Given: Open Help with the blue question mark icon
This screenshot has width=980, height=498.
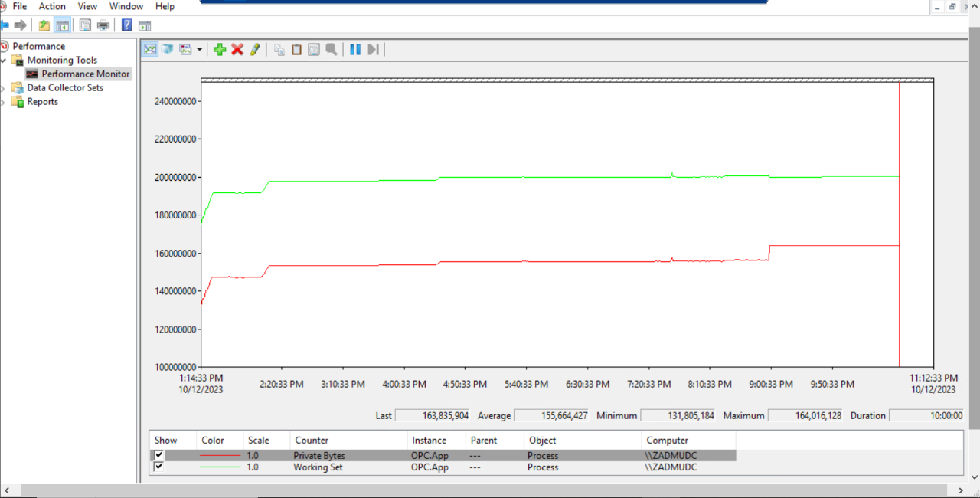Looking at the screenshot, I should (126, 25).
